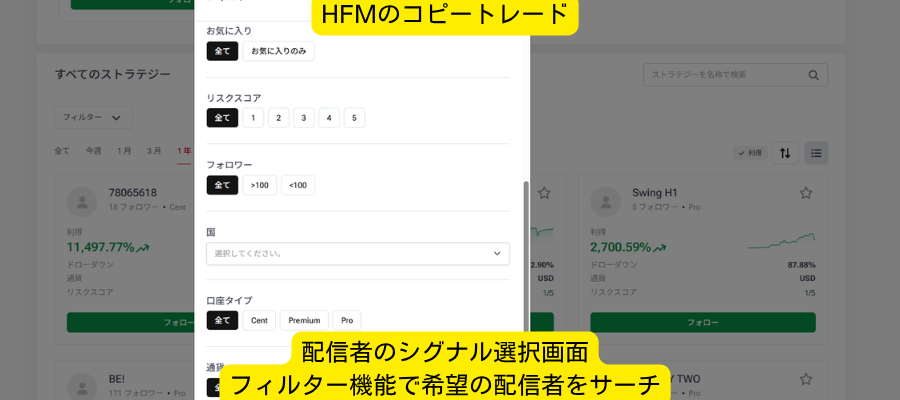Switch to the 1月 period tab
The image size is (900, 400).
(x=124, y=151)
